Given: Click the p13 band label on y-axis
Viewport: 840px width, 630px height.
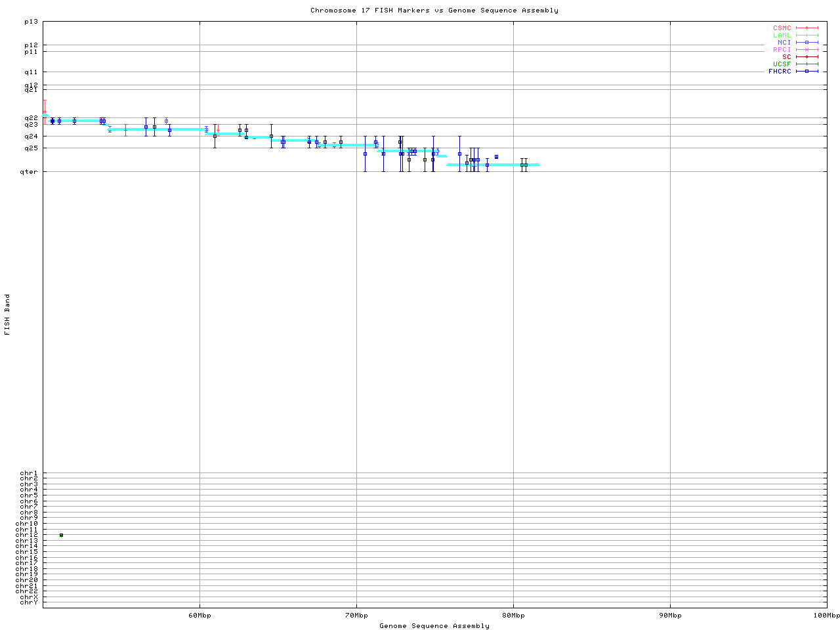Looking at the screenshot, I should [31, 22].
